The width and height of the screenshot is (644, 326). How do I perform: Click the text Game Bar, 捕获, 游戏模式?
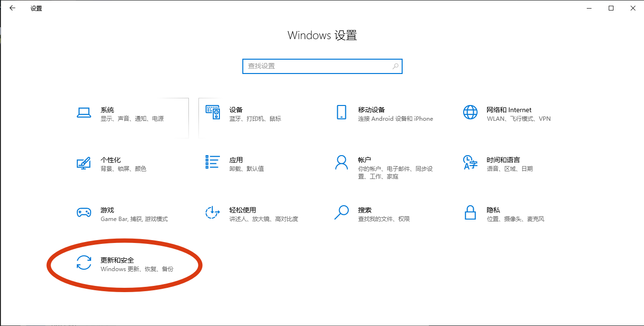point(134,219)
